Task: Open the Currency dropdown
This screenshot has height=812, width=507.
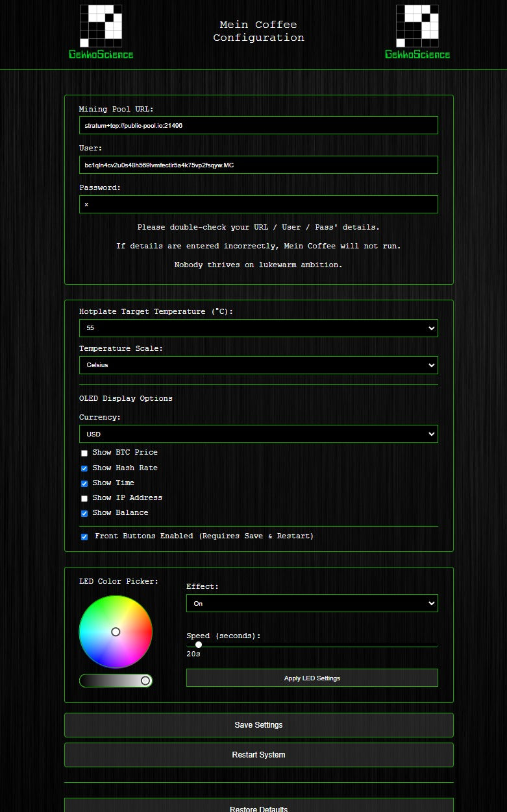Action: [x=258, y=434]
